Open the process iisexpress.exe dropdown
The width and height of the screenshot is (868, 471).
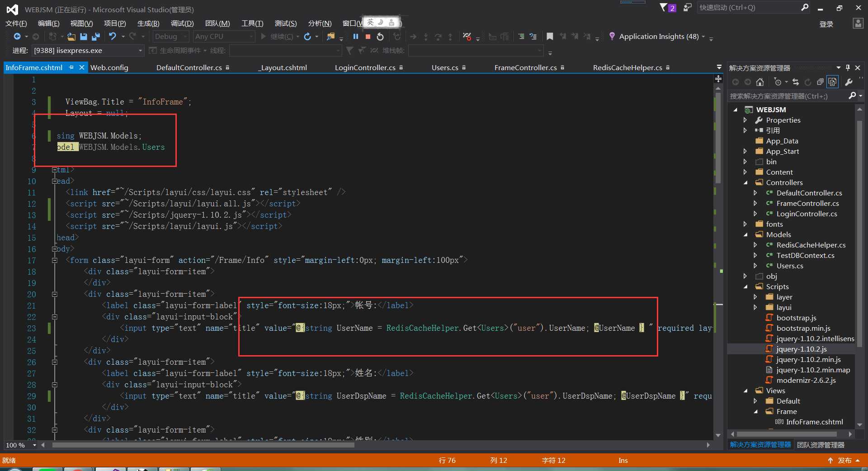coord(88,51)
